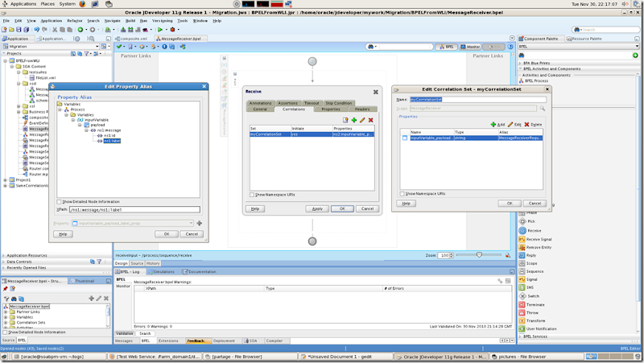
Task: Click the XPath field in Edit Property Alias
Action: click(134, 210)
